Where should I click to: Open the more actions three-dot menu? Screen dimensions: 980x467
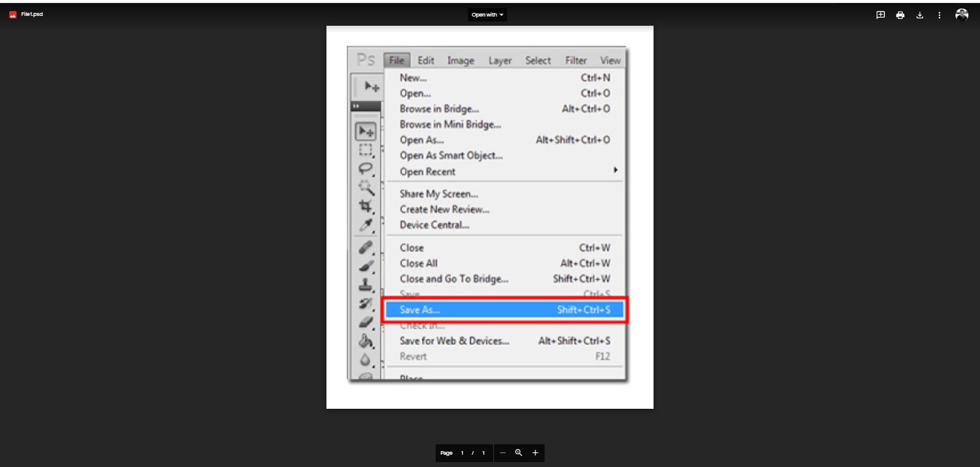click(x=939, y=15)
